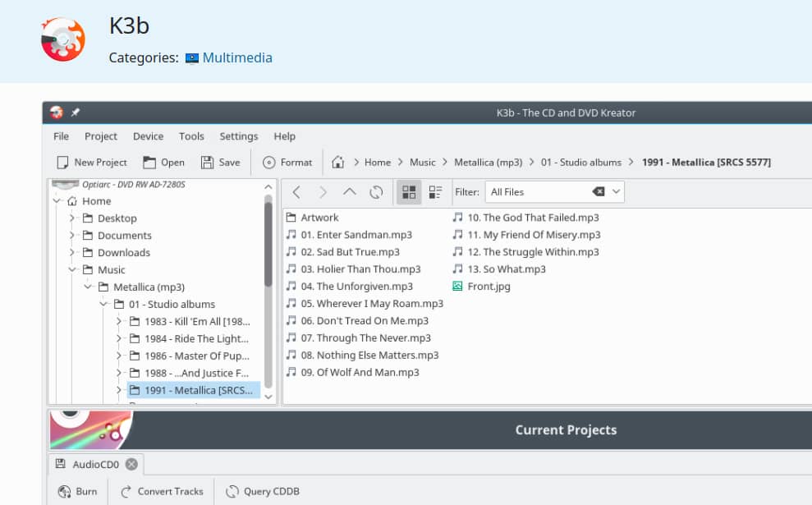This screenshot has height=505, width=812.
Task: Select 07. Through The Never.mp3 file
Action: (x=359, y=337)
